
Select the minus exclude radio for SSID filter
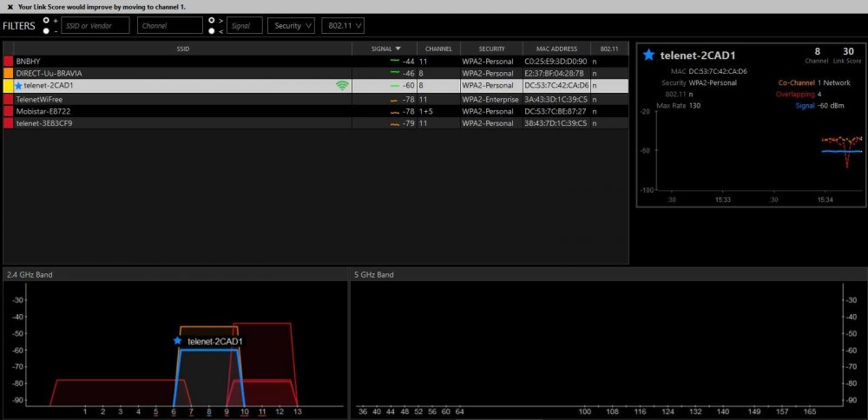click(46, 30)
